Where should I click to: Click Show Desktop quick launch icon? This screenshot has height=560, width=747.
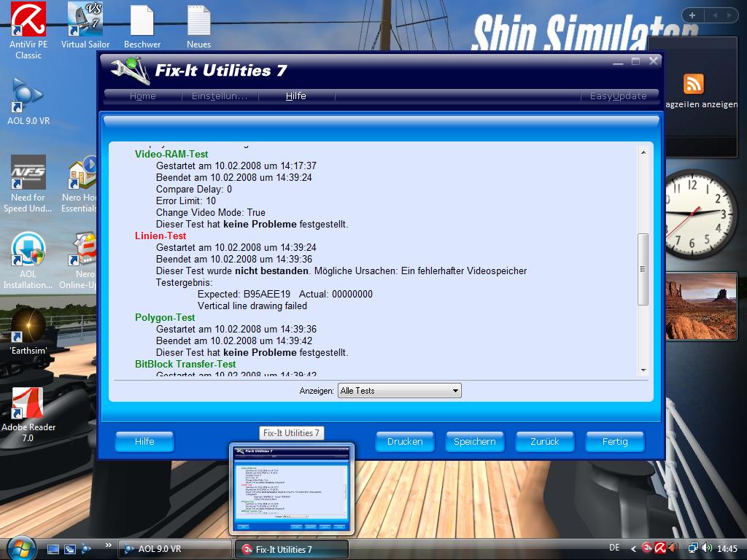[x=53, y=549]
